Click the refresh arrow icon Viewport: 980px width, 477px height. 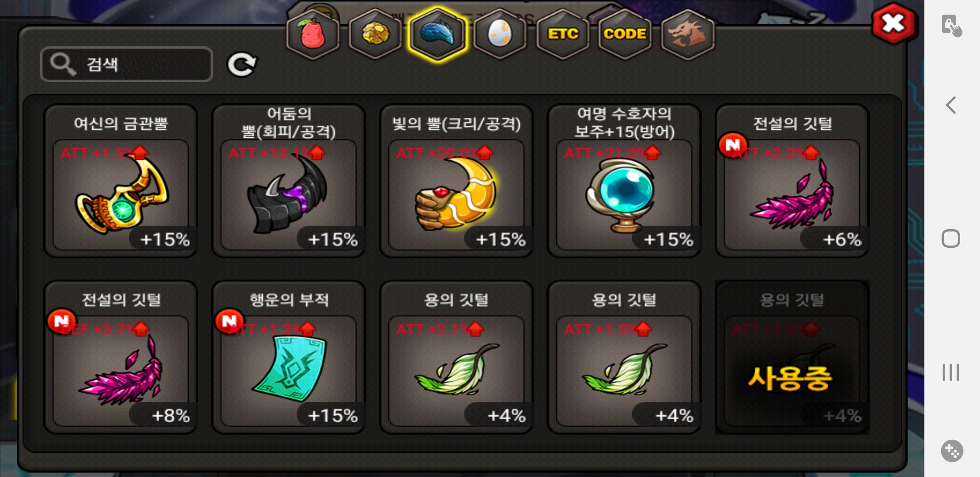click(241, 65)
